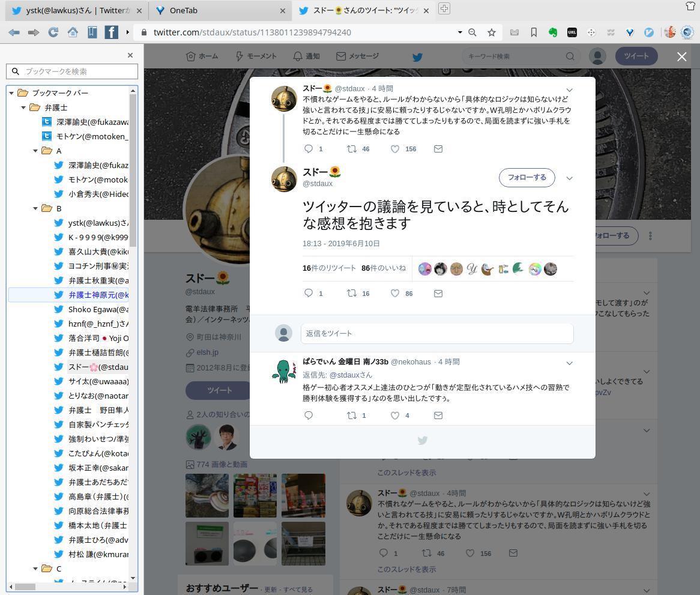Click the URL extension icon
The width and height of the screenshot is (700, 595).
coord(572,32)
